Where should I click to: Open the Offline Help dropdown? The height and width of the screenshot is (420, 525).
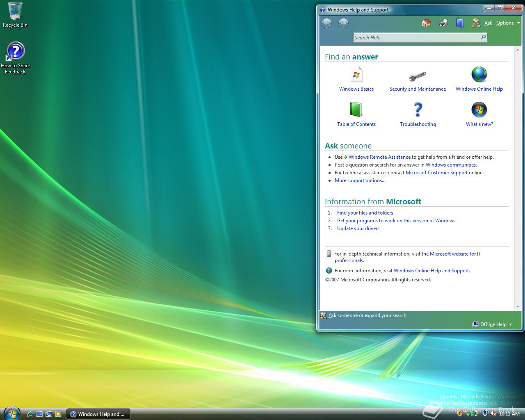pyautogui.click(x=492, y=324)
